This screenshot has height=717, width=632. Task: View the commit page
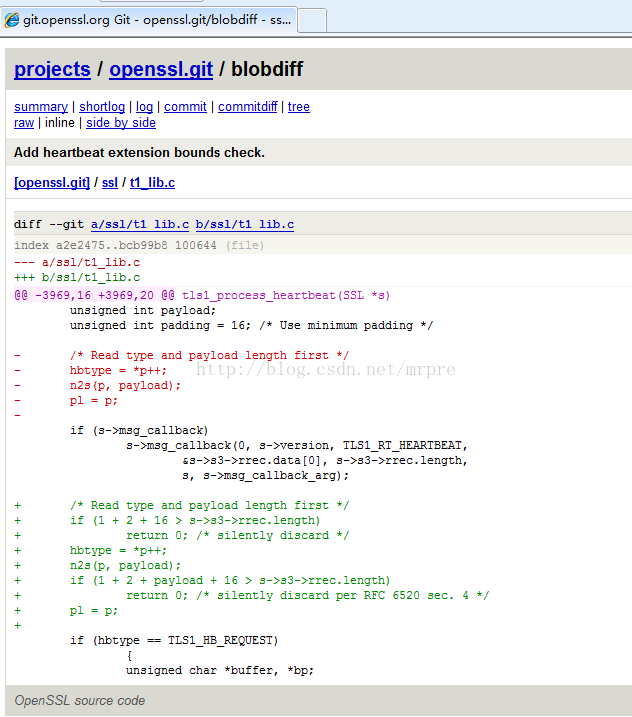(185, 107)
